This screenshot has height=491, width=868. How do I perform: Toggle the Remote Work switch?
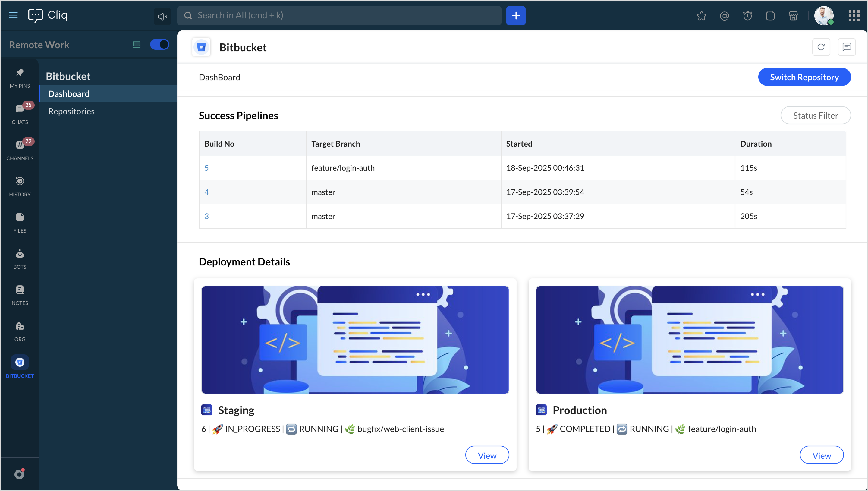(159, 45)
